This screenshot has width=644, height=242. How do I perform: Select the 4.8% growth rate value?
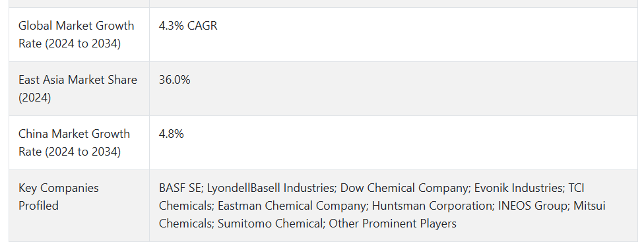[x=172, y=134]
